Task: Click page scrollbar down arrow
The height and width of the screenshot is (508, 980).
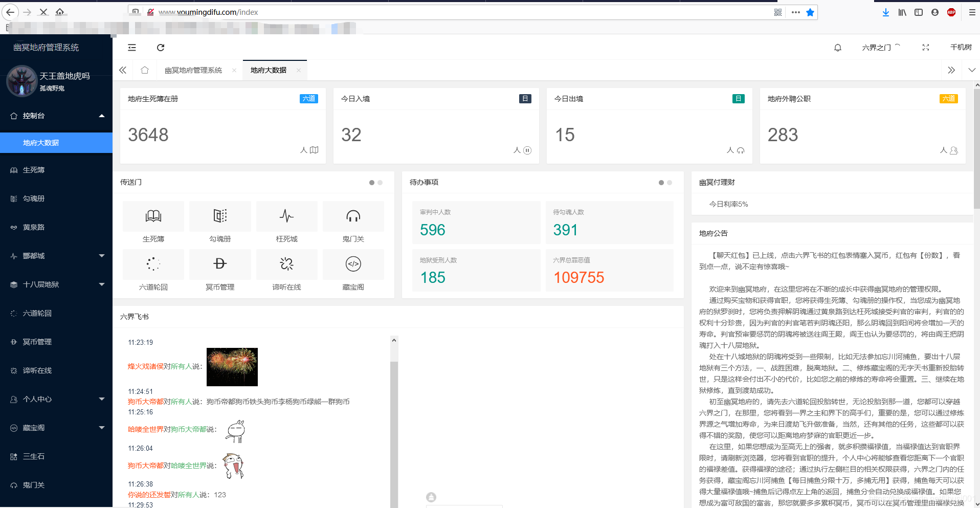Action: pyautogui.click(x=977, y=504)
